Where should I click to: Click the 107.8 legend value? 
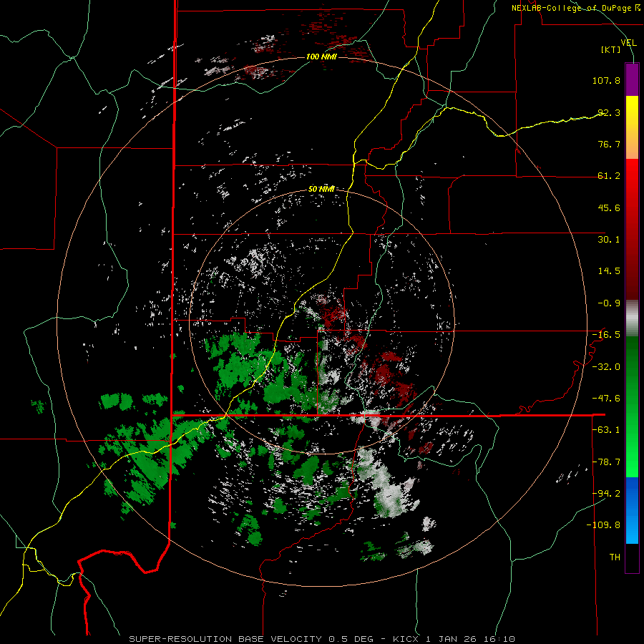click(606, 80)
